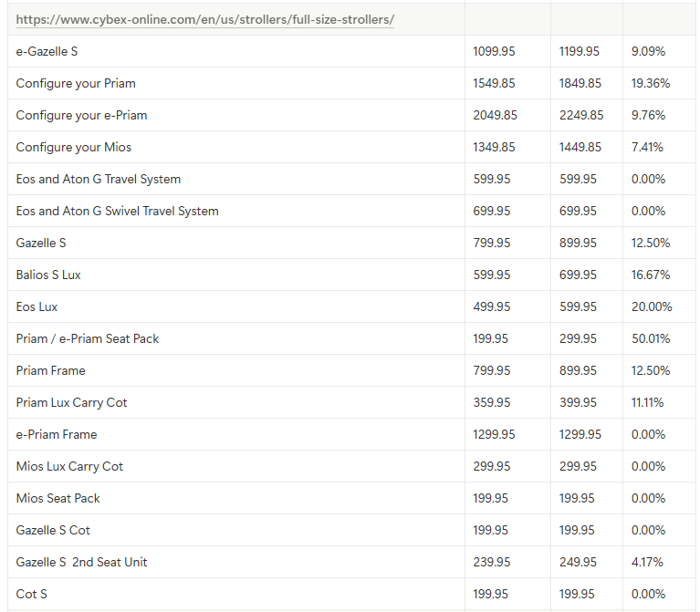Click the 4.17% percentage cell
Screen dimensions: 700x612
point(659,562)
